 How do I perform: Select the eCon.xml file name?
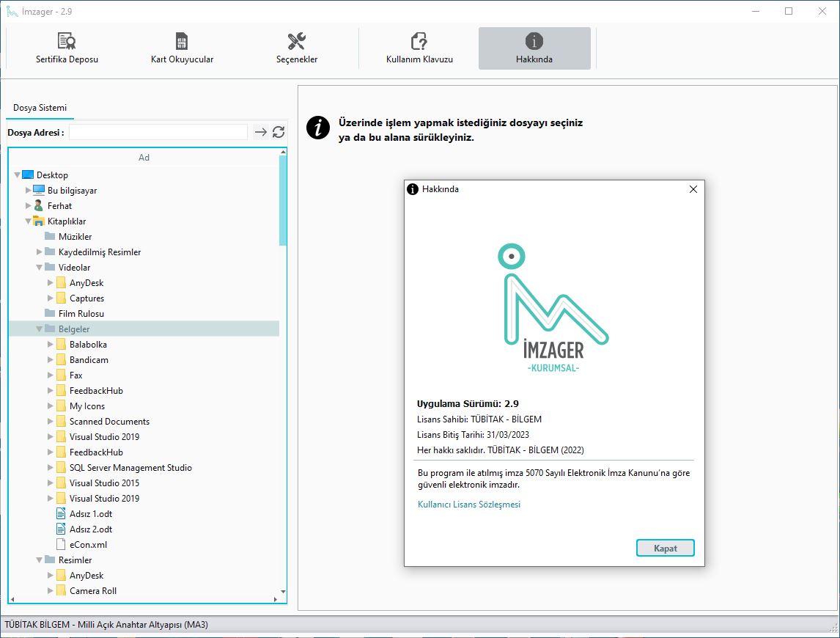pos(88,545)
